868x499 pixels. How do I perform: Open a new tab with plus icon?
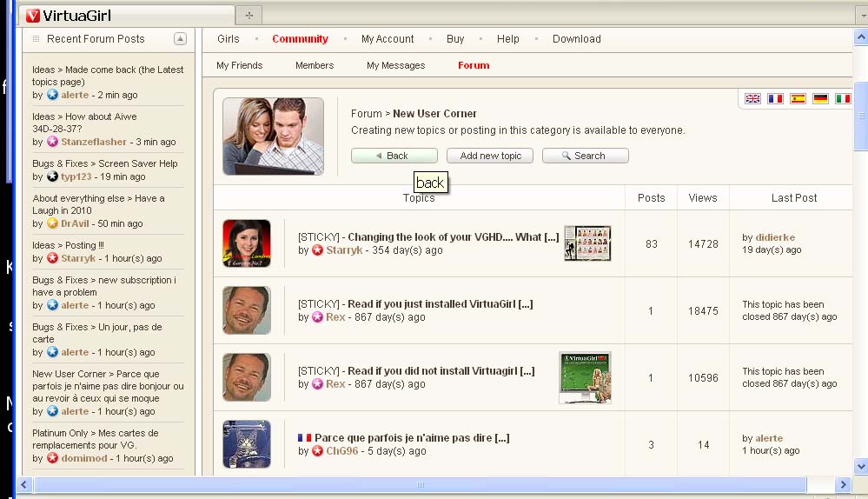coord(249,16)
